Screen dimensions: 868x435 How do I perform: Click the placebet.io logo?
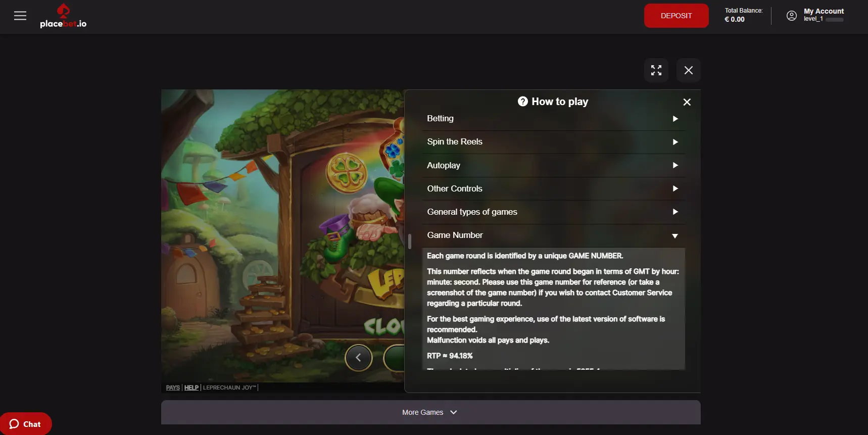tap(63, 16)
